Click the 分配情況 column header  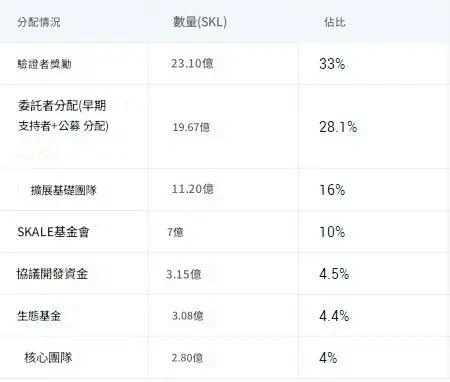[39, 22]
